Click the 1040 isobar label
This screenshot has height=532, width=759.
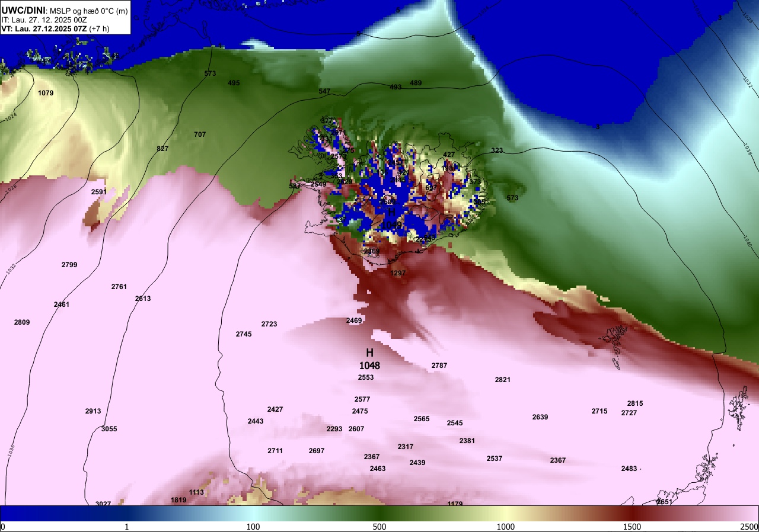tap(747, 241)
